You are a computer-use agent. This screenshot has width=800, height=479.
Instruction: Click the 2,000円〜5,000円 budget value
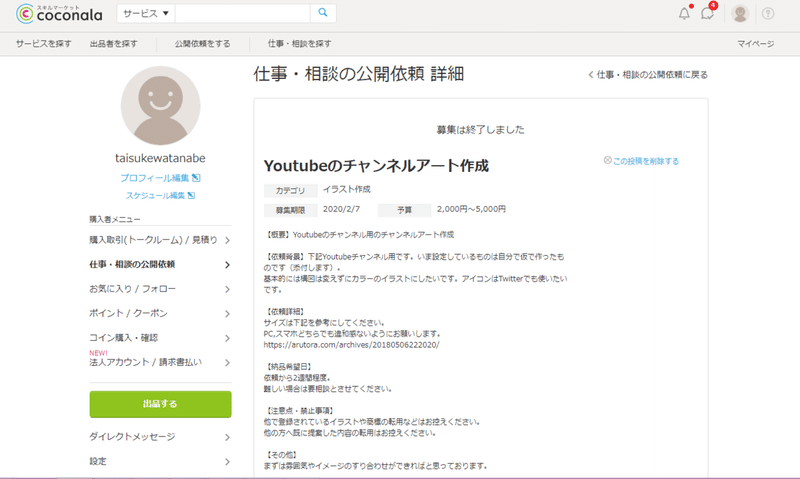471,209
